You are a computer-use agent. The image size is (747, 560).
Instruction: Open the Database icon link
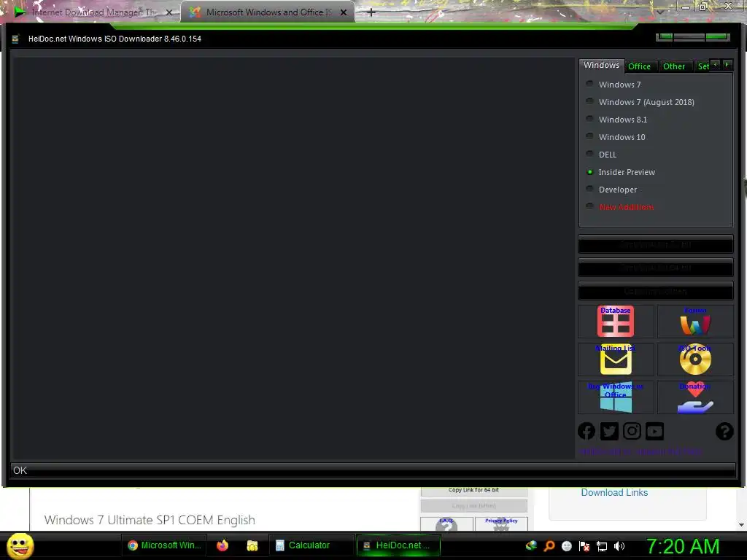click(x=616, y=322)
